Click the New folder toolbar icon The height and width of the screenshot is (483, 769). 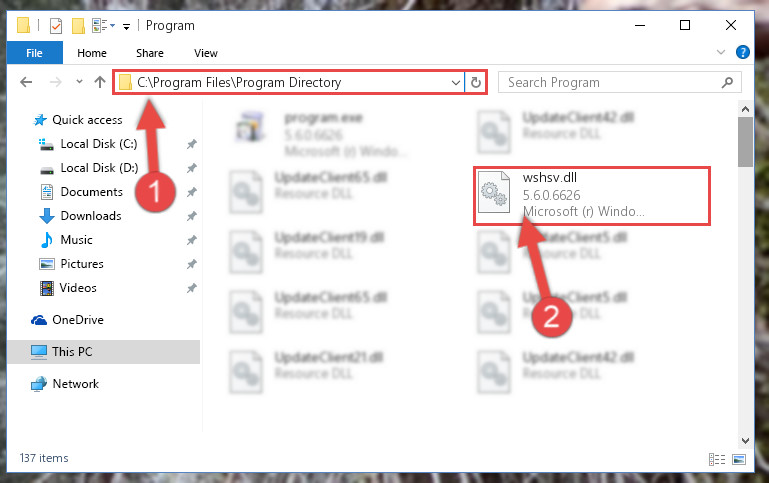click(x=78, y=25)
